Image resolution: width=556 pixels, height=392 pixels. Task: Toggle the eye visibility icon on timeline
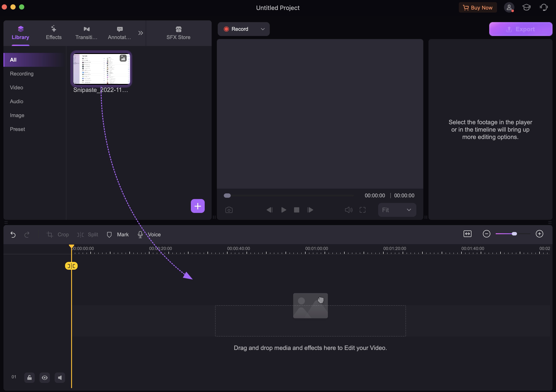tap(44, 377)
